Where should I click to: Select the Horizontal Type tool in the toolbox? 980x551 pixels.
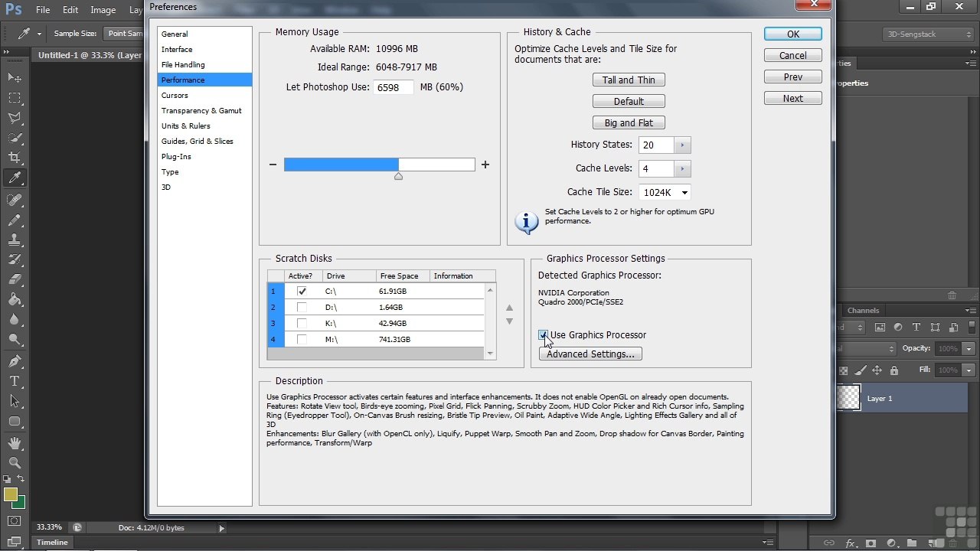pyautogui.click(x=15, y=381)
